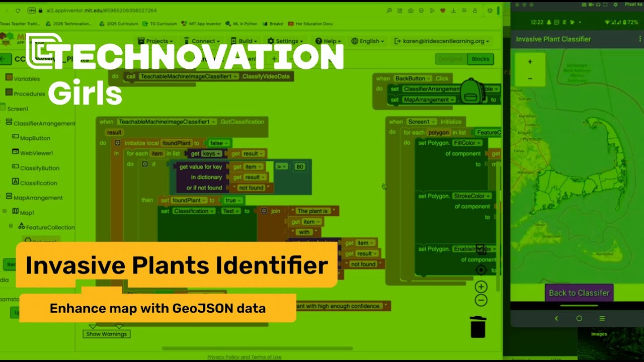The height and width of the screenshot is (362, 644).
Task: Open the BackButton component dropdown in Click event
Action: point(413,78)
